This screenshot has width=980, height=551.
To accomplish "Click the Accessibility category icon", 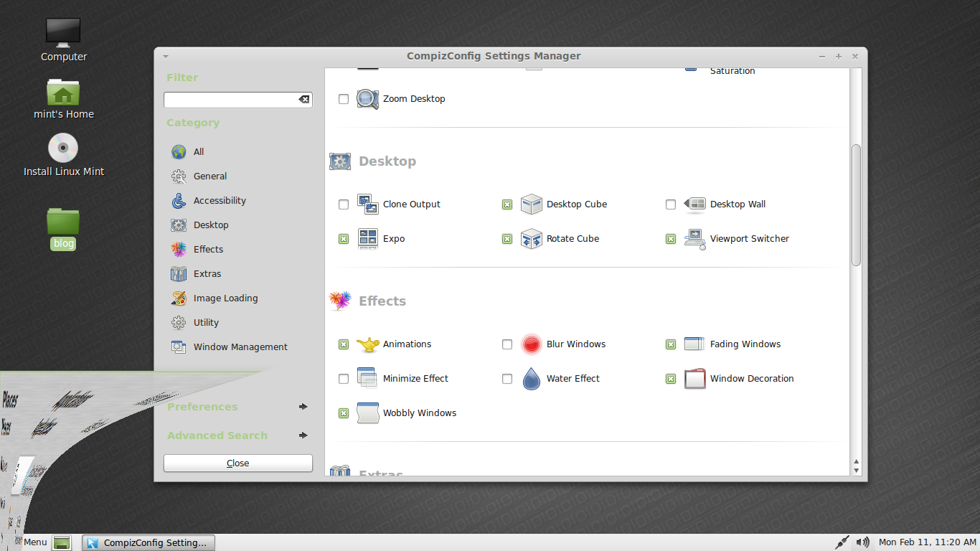I will click(x=179, y=201).
